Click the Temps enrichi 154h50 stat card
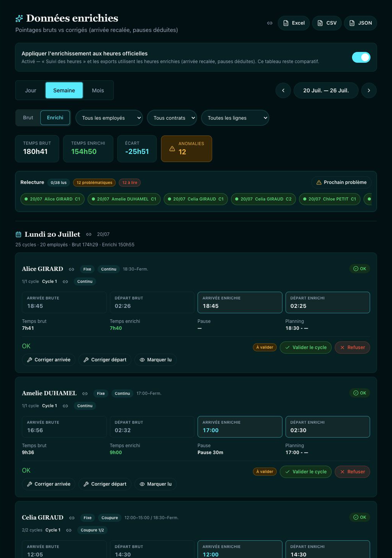 (x=88, y=149)
